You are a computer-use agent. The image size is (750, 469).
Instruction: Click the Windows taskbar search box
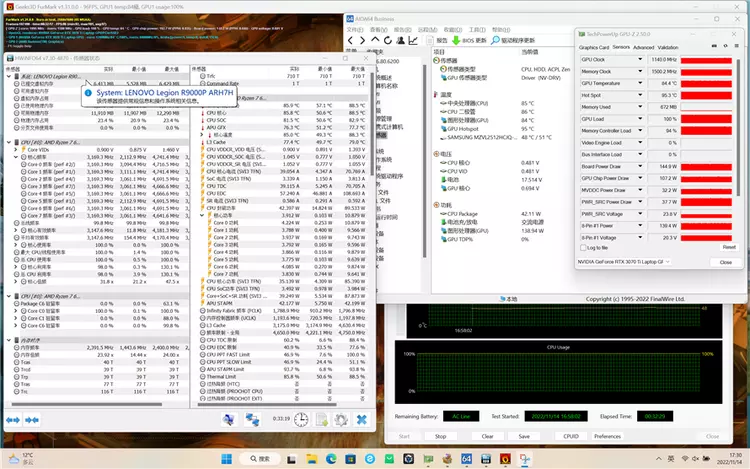click(x=260, y=459)
